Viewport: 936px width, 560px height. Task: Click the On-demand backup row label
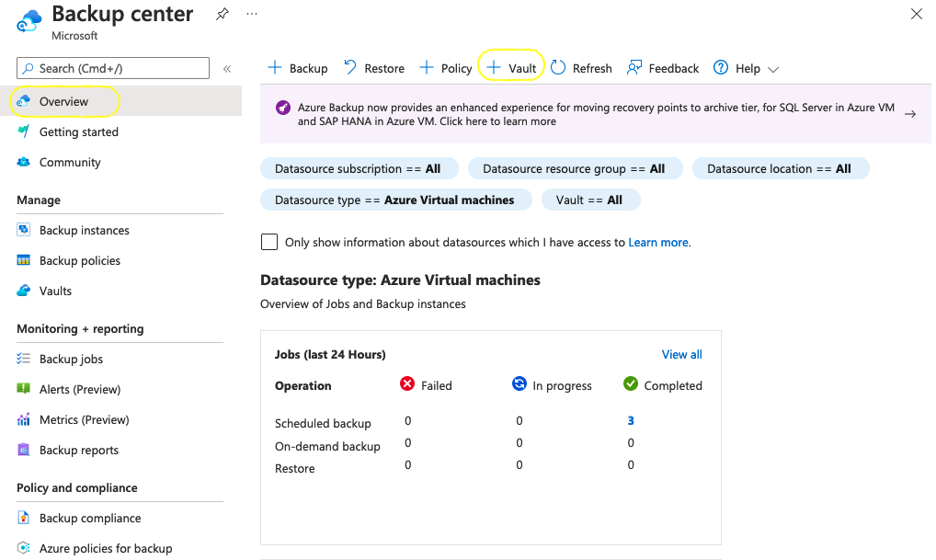(x=327, y=447)
